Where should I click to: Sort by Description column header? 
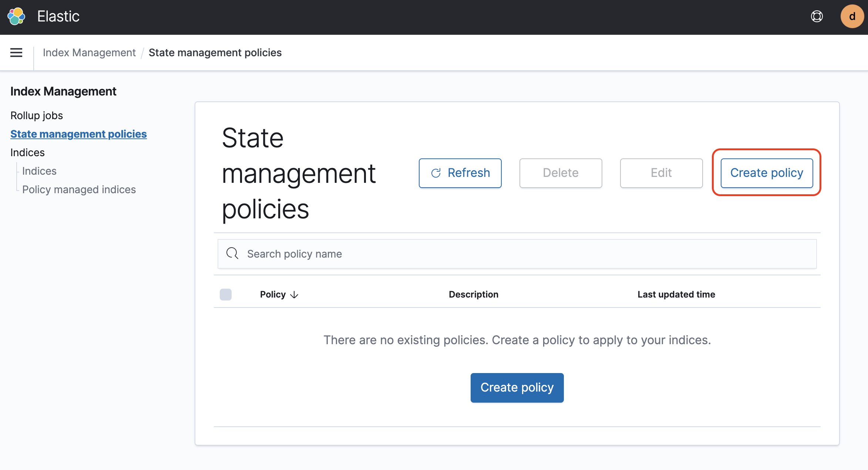(x=473, y=295)
